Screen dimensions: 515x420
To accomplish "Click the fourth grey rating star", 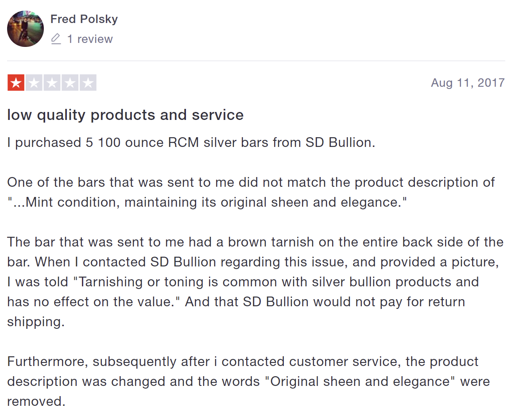I will coord(70,83).
